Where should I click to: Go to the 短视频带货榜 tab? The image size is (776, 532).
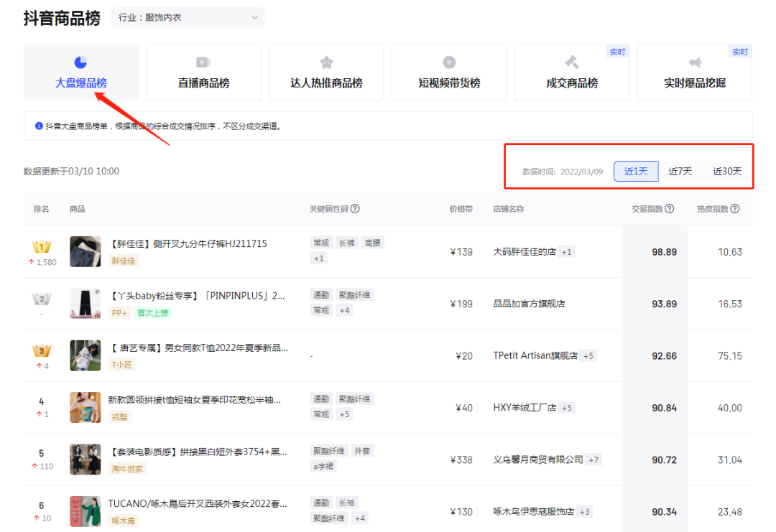(x=449, y=73)
